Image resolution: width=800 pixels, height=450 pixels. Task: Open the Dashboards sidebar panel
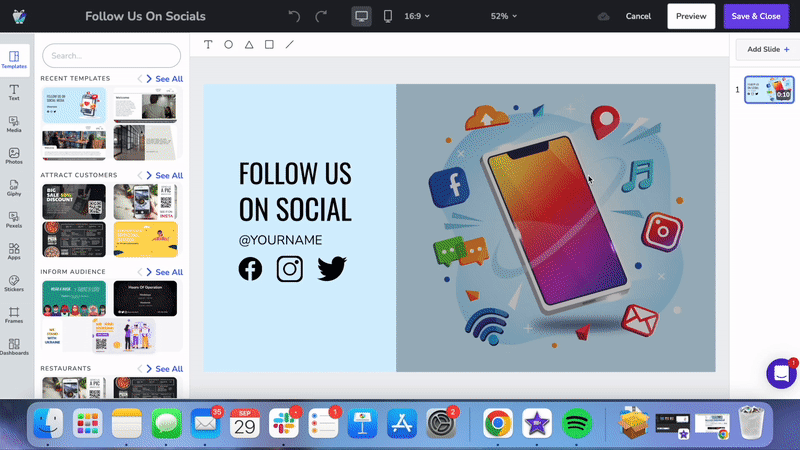coord(14,347)
